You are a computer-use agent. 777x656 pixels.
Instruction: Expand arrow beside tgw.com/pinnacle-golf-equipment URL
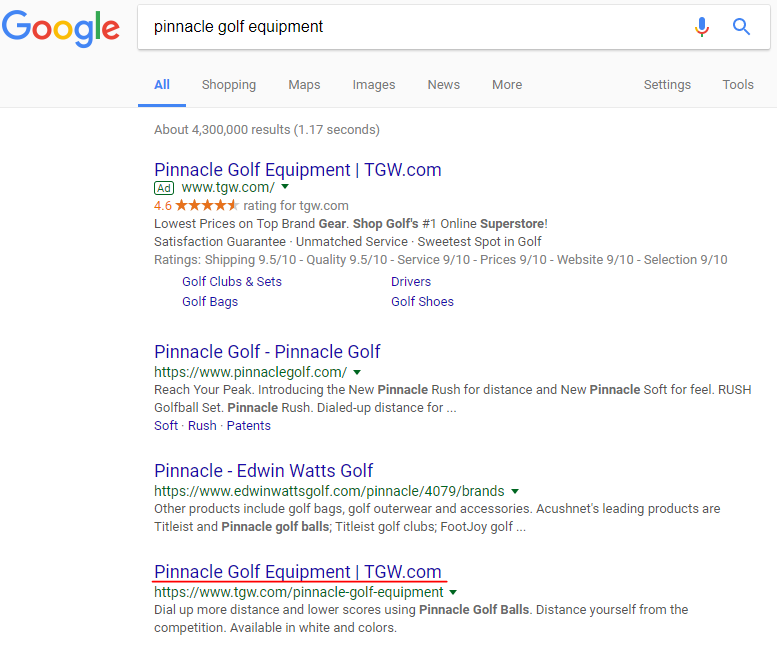click(x=454, y=592)
